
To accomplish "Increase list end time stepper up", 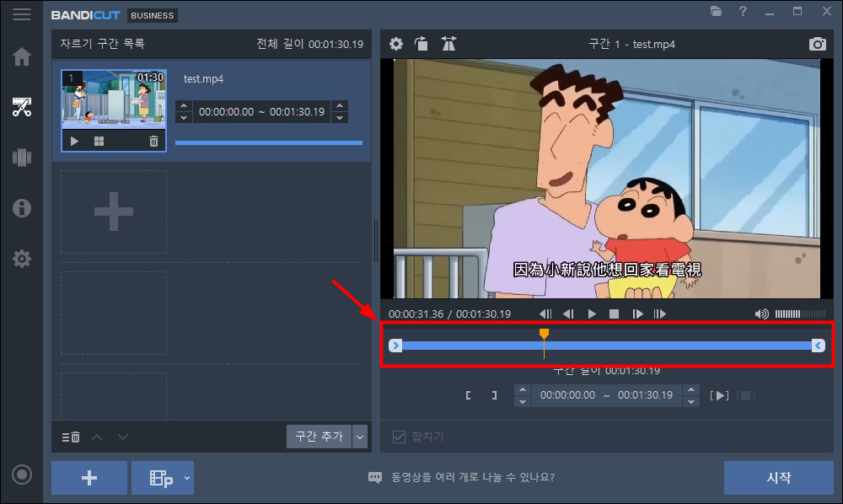I will [x=340, y=106].
